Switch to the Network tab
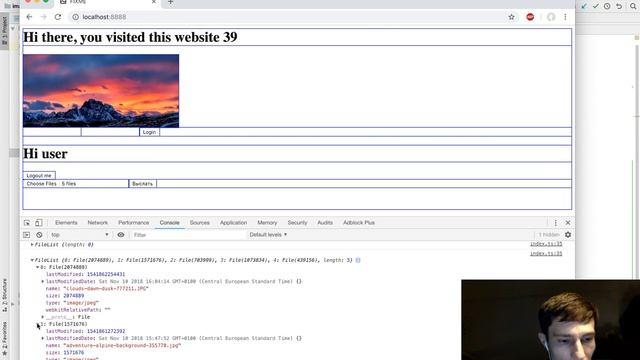This screenshot has height=360, width=640. (x=98, y=223)
